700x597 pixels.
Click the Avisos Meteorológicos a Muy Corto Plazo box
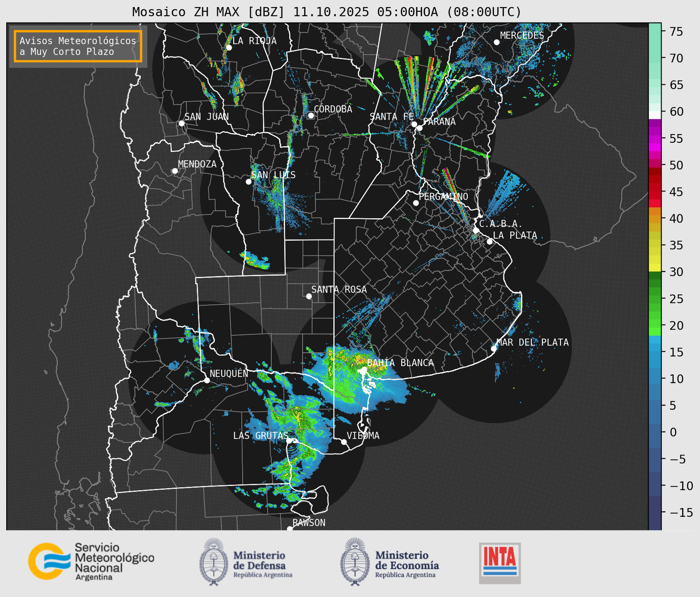(78, 46)
